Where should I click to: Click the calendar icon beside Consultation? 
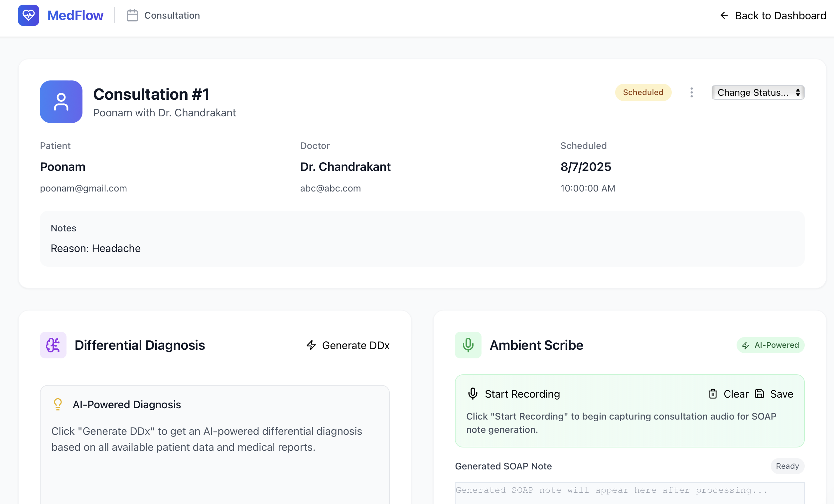[132, 16]
